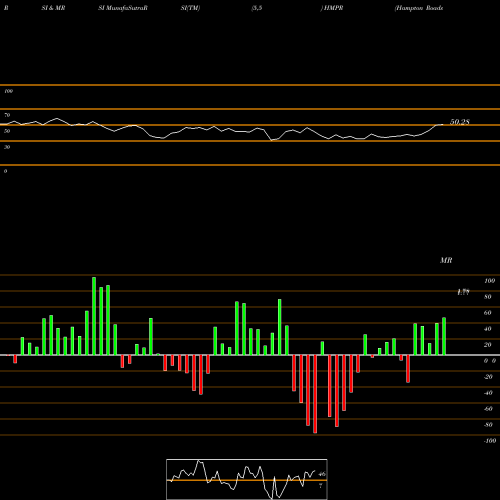The height and width of the screenshot is (500, 500).
Task: Click the bar chart axis label -100
Action: coord(490,441)
